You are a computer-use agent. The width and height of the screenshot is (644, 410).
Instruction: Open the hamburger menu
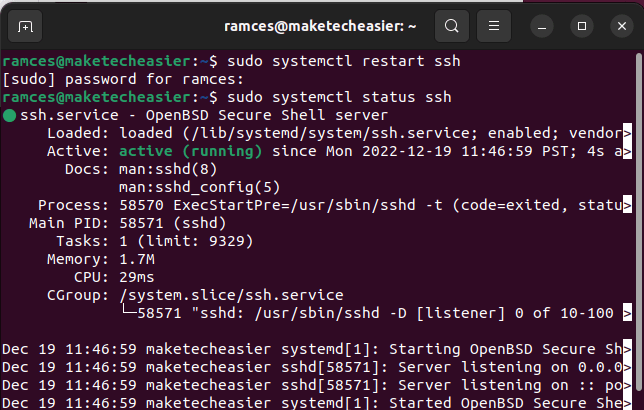tap(494, 26)
